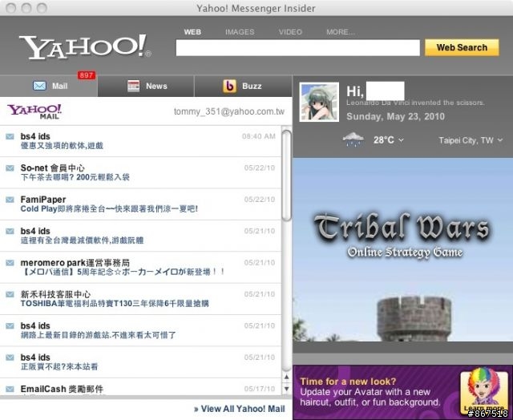Open the So-net 會員中心 message

[141, 172]
